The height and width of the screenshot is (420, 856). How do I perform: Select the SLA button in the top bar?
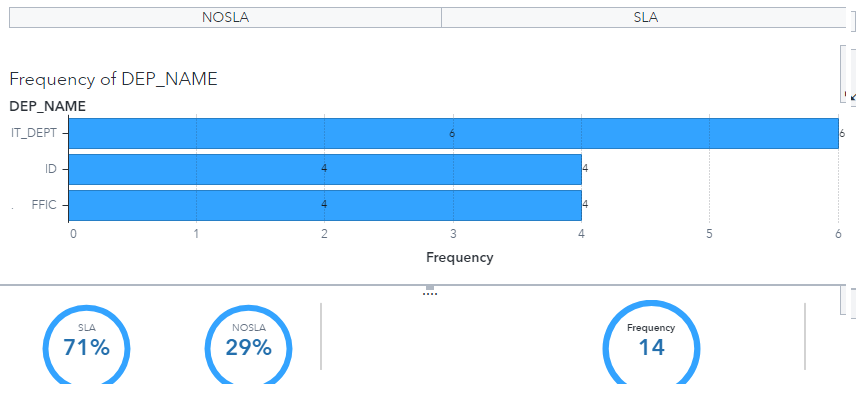[645, 18]
